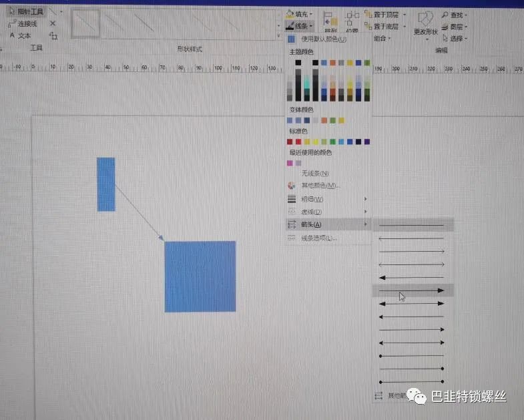Screen dimensions: 524x420
Task: Choose the large filled double arrow style
Action: (x=413, y=303)
